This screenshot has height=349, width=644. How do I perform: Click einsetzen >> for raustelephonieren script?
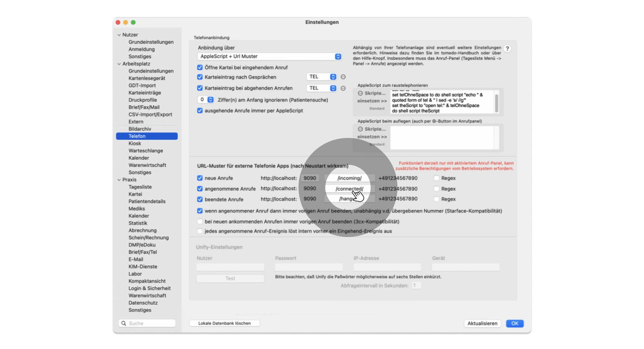pos(372,101)
